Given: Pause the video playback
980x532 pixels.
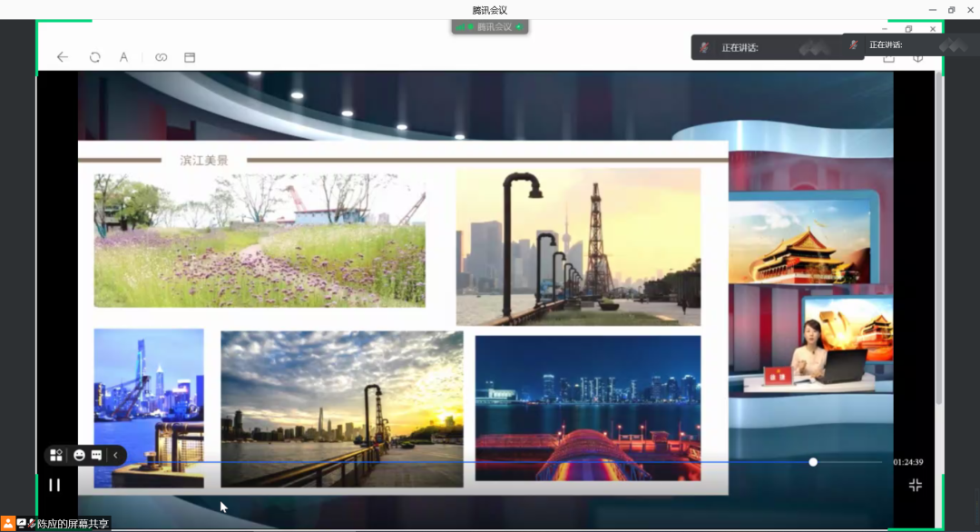Looking at the screenshot, I should tap(54, 485).
